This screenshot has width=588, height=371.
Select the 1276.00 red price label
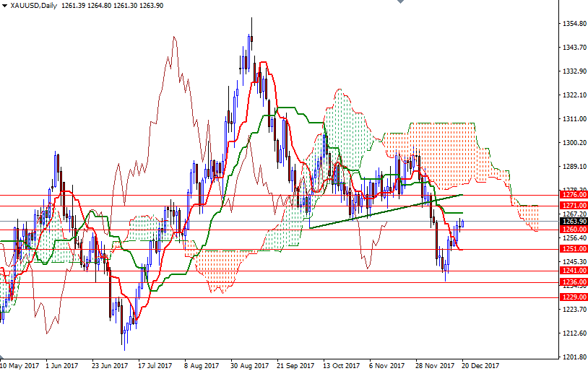point(573,195)
